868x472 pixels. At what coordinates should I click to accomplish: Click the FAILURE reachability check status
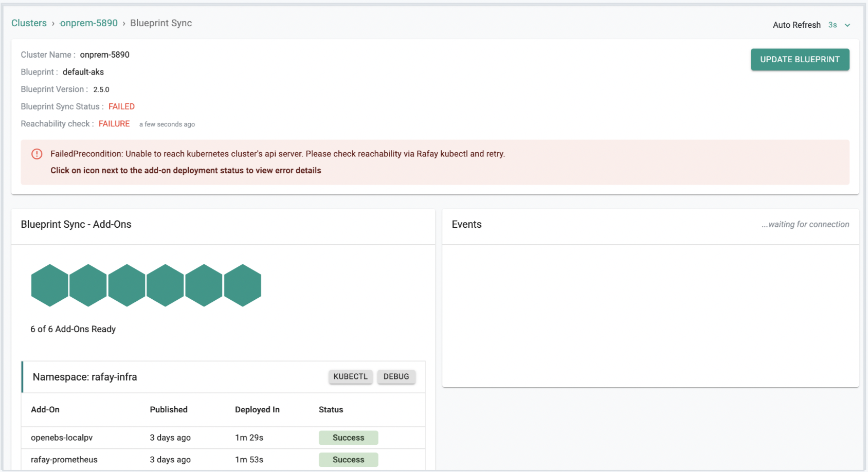114,124
